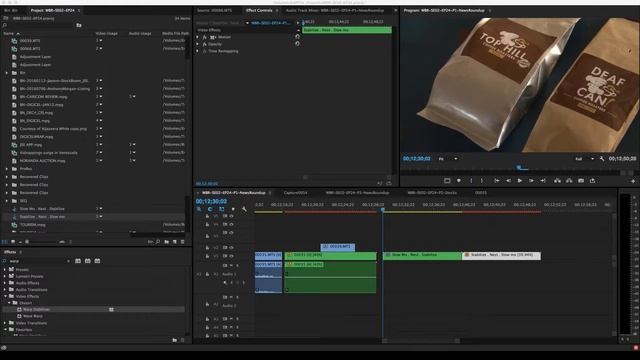Toggle sync lock on V2 track
640x360 pixels.
pyautogui.click(x=225, y=248)
